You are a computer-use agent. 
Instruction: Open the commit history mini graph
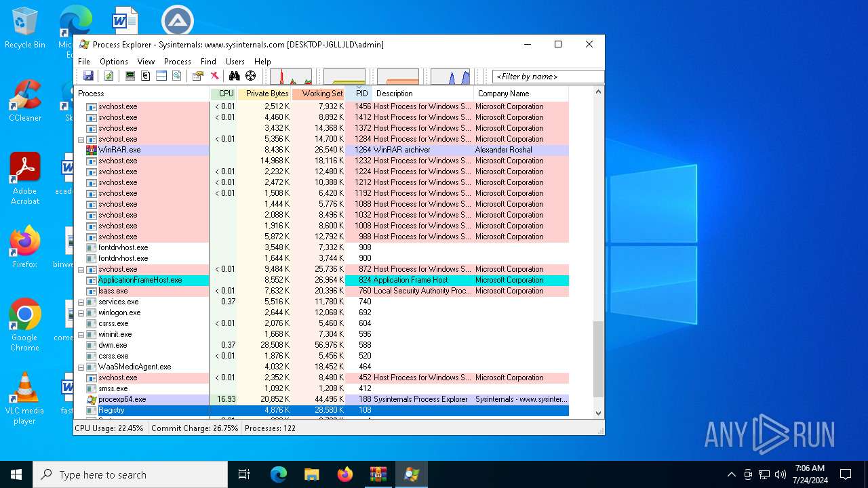(x=344, y=76)
